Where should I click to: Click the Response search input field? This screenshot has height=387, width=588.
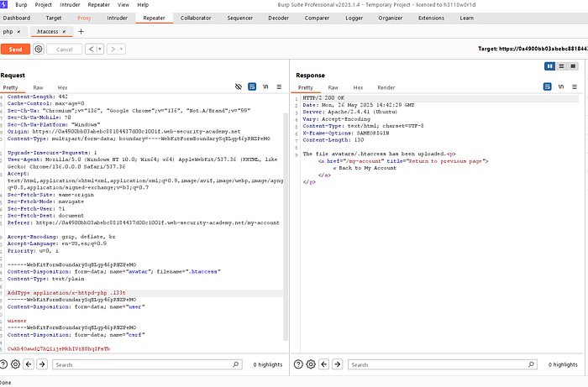pos(443,364)
